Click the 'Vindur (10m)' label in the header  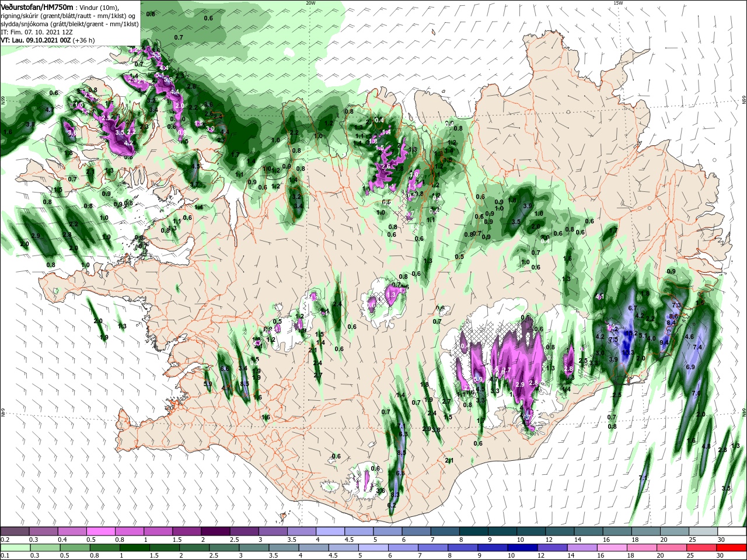coord(99,7)
